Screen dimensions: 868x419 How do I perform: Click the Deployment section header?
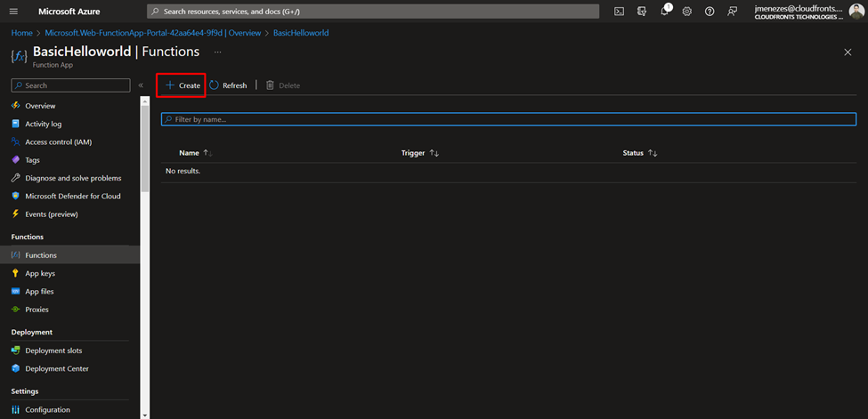pyautogui.click(x=31, y=332)
